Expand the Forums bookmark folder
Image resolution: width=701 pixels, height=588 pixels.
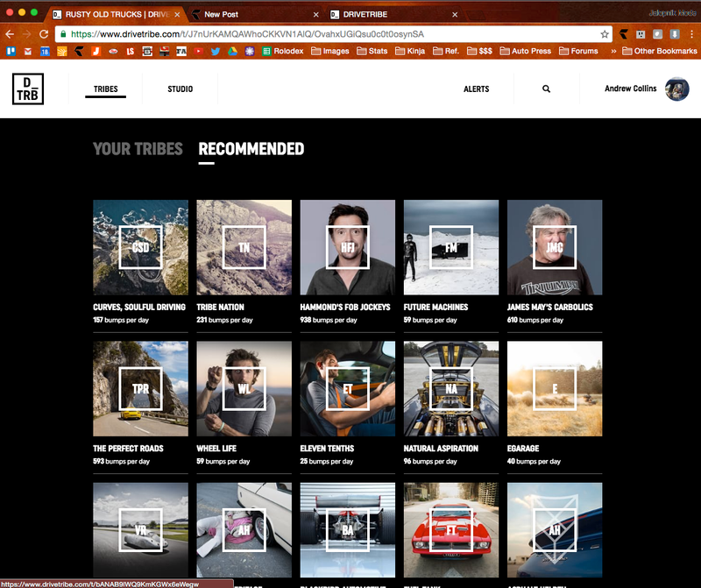[578, 51]
